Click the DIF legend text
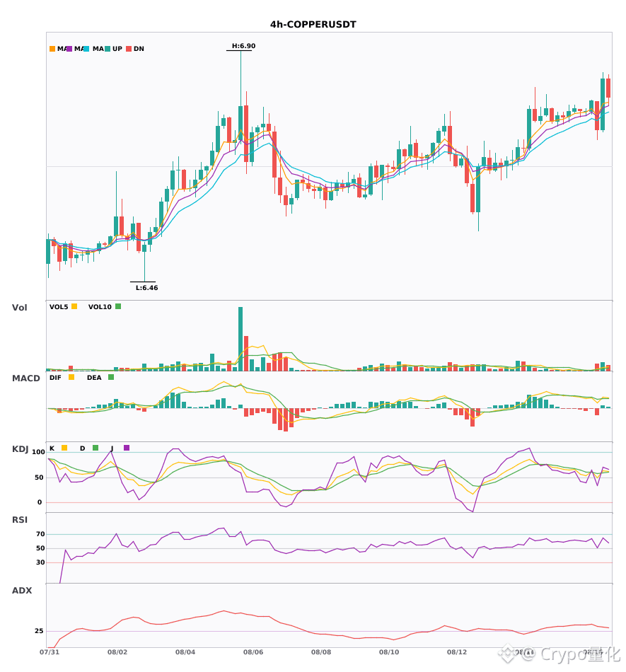This screenshot has width=626, height=672. (x=55, y=378)
